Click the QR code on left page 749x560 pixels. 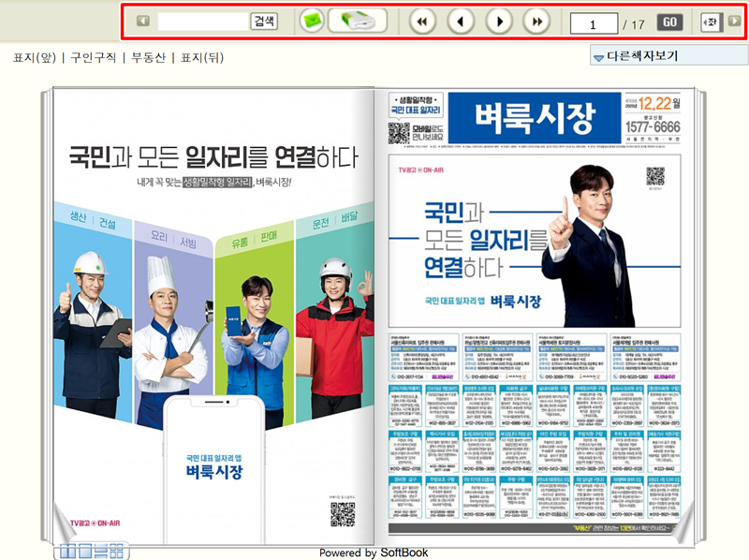click(x=343, y=515)
